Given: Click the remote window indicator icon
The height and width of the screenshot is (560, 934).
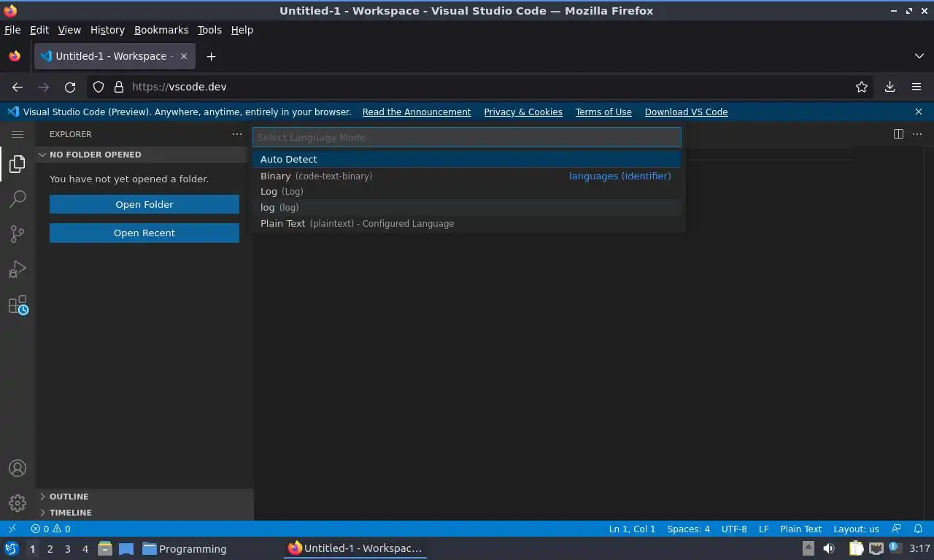Looking at the screenshot, I should [x=12, y=529].
